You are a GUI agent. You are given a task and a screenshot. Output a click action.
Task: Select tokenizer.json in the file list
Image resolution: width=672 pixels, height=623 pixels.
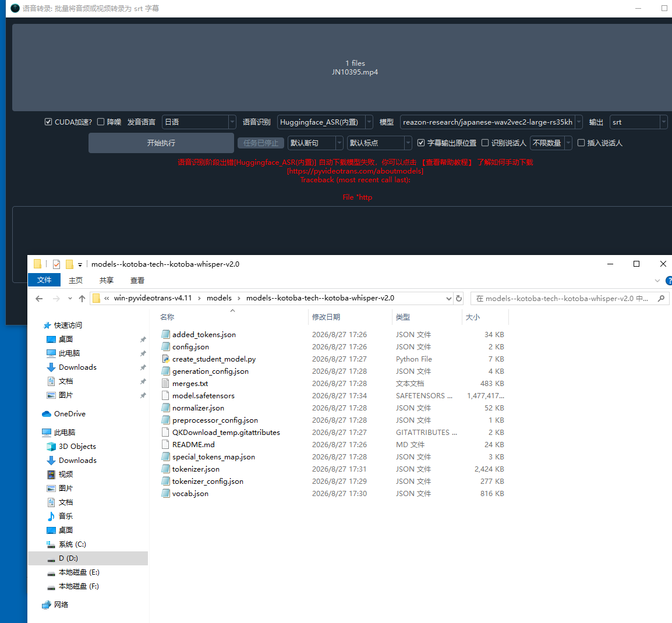click(x=196, y=469)
